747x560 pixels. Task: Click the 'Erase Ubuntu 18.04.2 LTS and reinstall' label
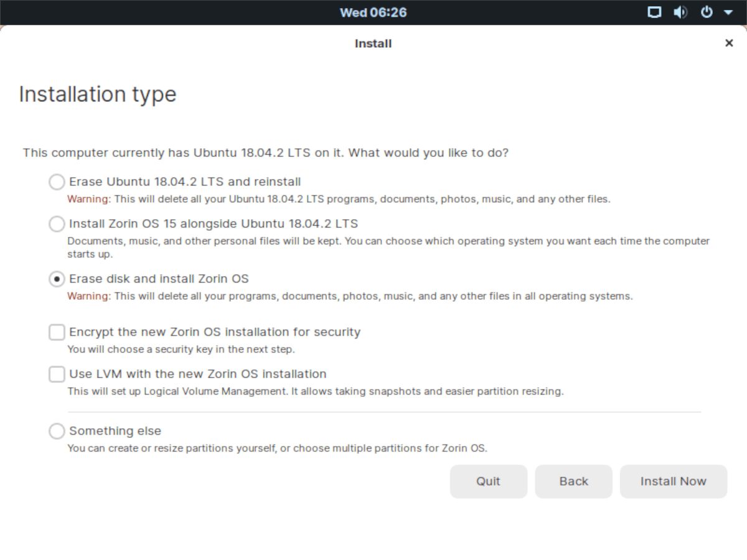[185, 182]
